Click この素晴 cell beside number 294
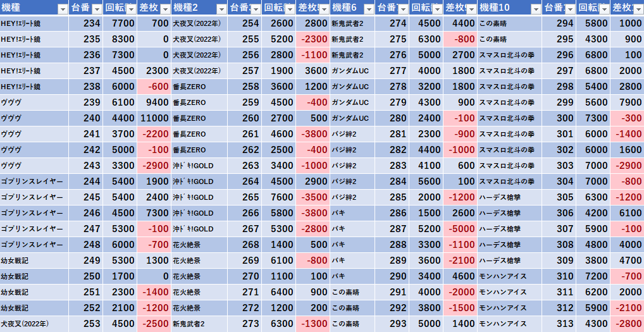 pyautogui.click(x=510, y=23)
